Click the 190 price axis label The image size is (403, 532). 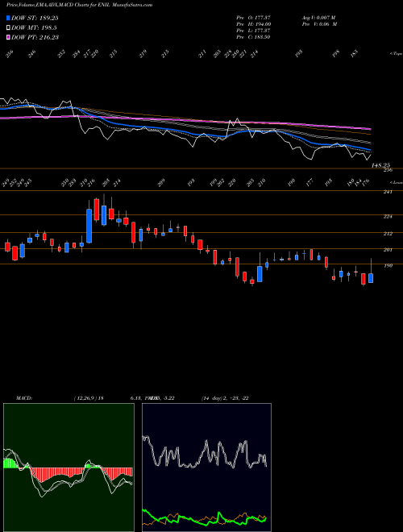click(388, 265)
